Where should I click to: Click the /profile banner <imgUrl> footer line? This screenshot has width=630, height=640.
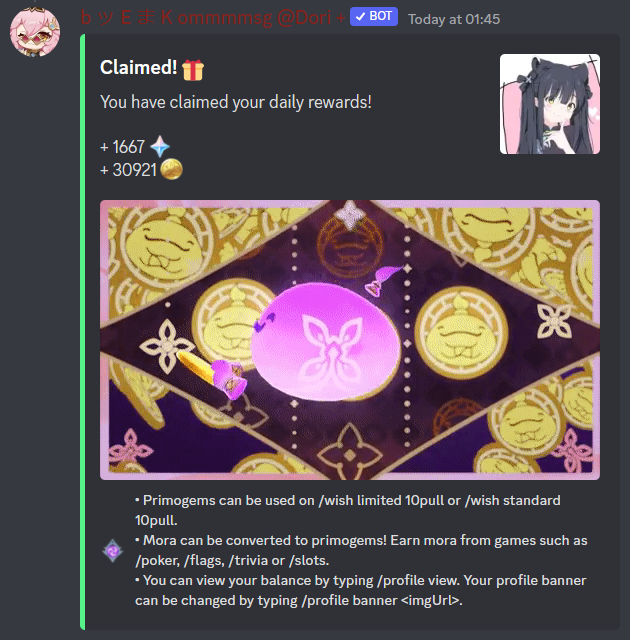tap(299, 600)
